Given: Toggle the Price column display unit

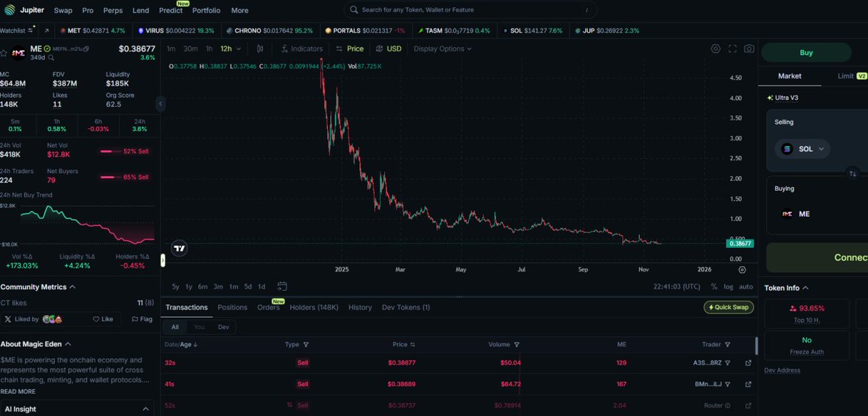Looking at the screenshot, I should [413, 344].
